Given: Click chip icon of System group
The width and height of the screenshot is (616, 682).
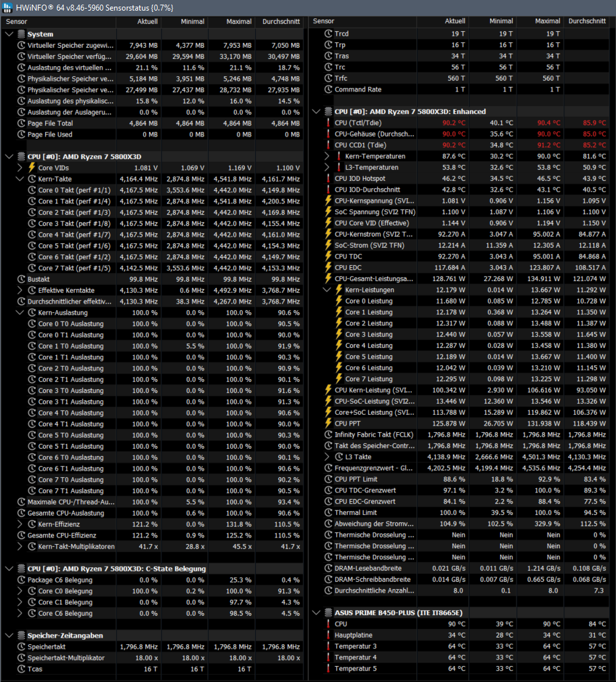Looking at the screenshot, I should [21, 34].
